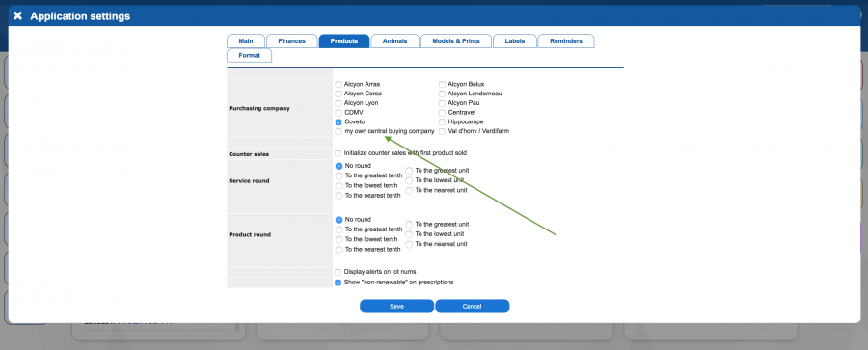Screen dimensions: 868x350
Task: Enable the Centravet checkbox
Action: (x=442, y=113)
